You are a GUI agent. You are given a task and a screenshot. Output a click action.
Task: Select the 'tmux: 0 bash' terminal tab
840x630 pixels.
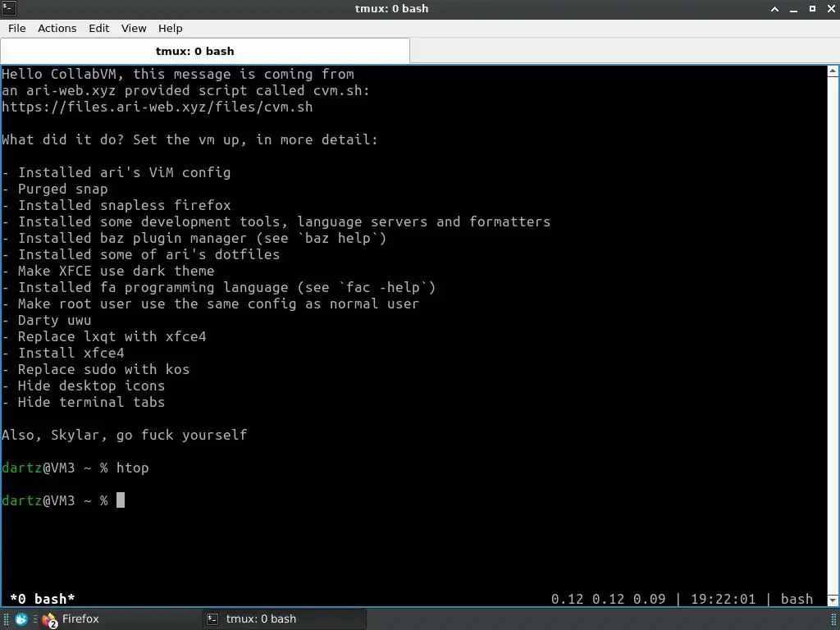click(205, 51)
